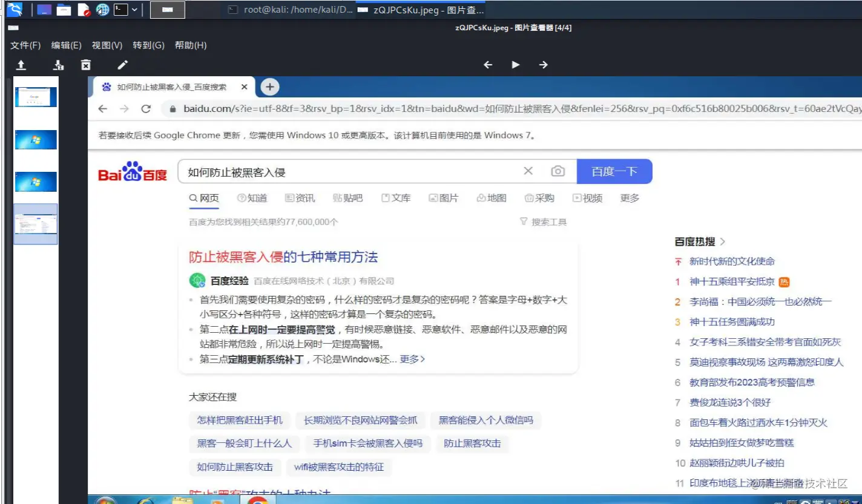Expand the result with 更多 >
The width and height of the screenshot is (862, 504).
[412, 359]
